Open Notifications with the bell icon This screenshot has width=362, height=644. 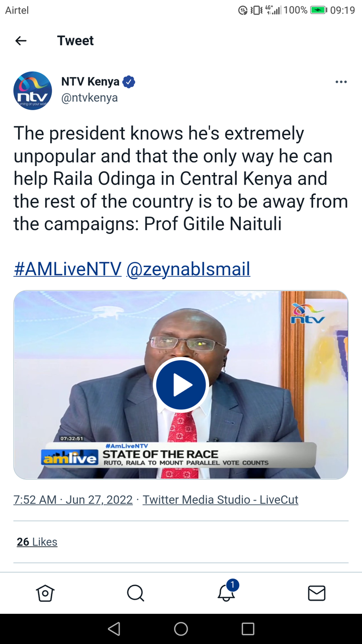[226, 592]
